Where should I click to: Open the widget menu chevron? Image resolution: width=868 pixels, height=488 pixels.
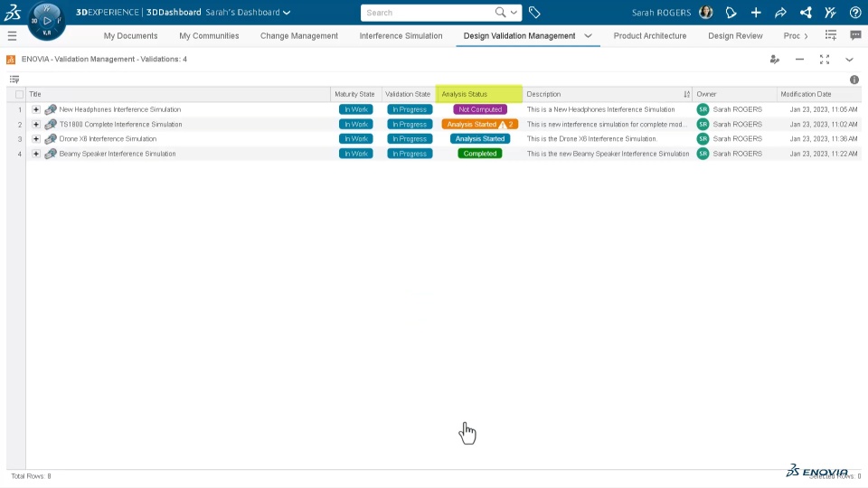coord(849,60)
